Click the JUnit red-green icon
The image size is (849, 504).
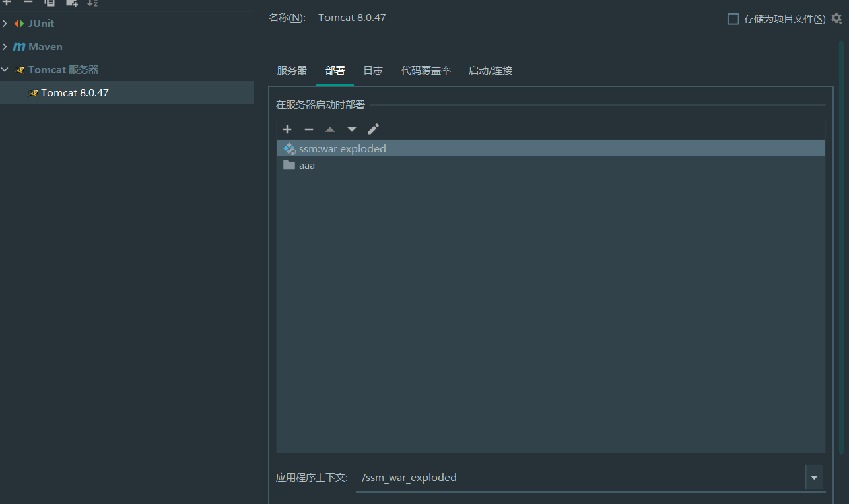(x=19, y=24)
